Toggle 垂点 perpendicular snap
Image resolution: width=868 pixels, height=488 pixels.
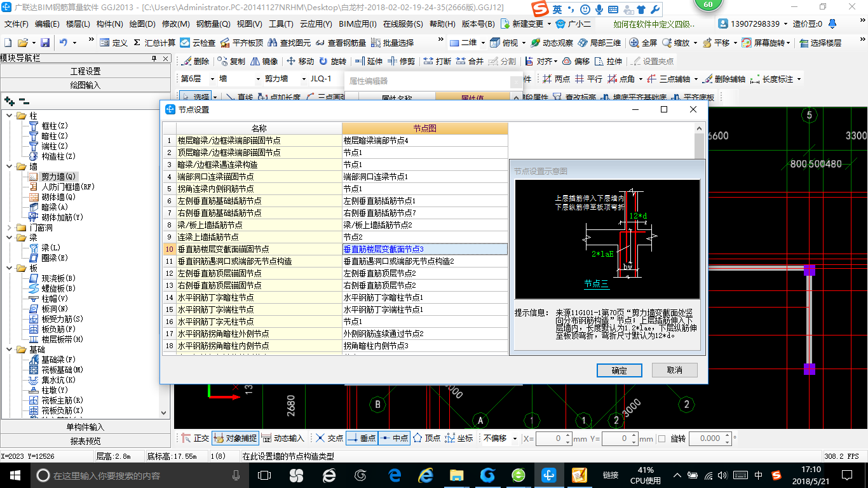pos(362,438)
